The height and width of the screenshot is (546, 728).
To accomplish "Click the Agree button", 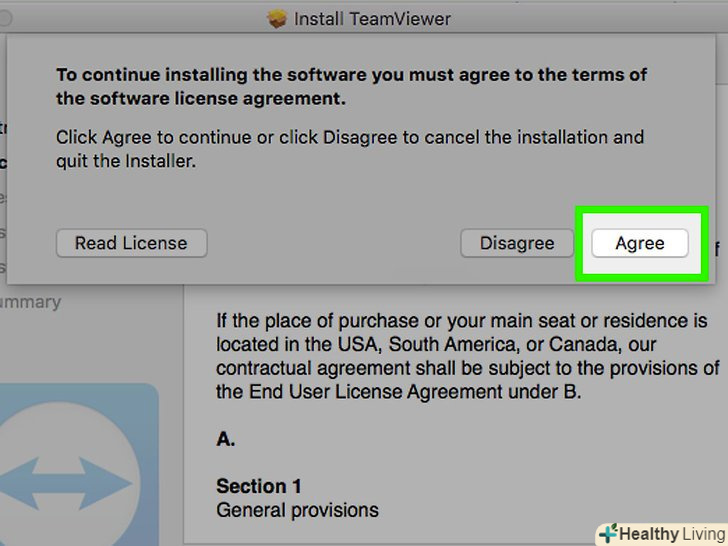I will pos(640,243).
